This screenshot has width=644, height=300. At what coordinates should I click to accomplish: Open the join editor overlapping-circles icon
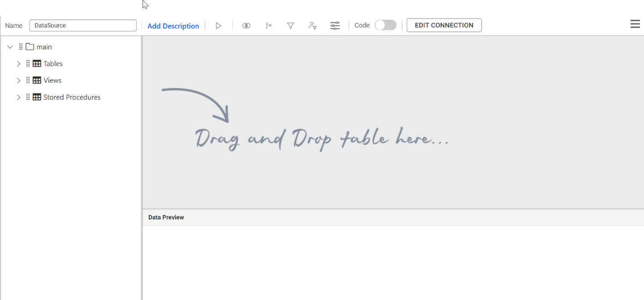[246, 26]
